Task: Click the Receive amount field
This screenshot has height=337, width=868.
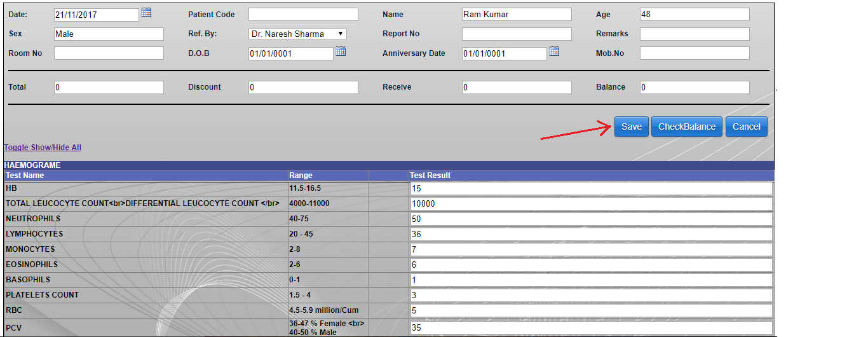Action: (517, 88)
